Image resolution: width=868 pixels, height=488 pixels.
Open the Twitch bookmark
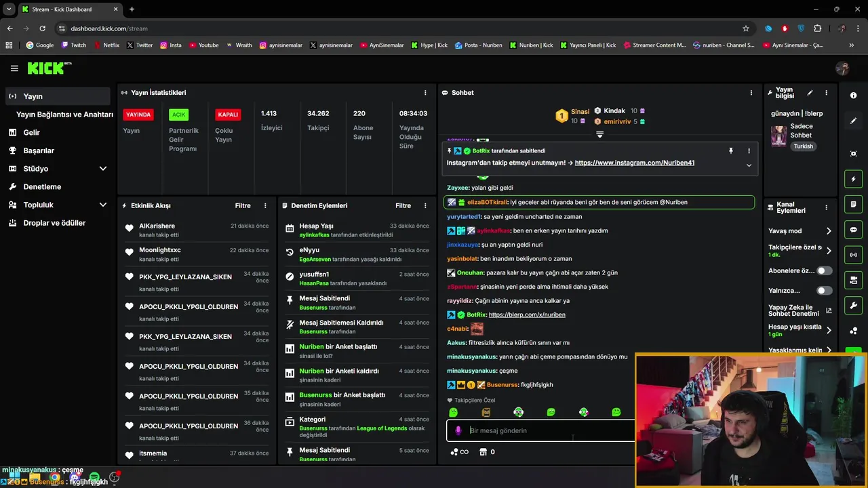pyautogui.click(x=74, y=45)
